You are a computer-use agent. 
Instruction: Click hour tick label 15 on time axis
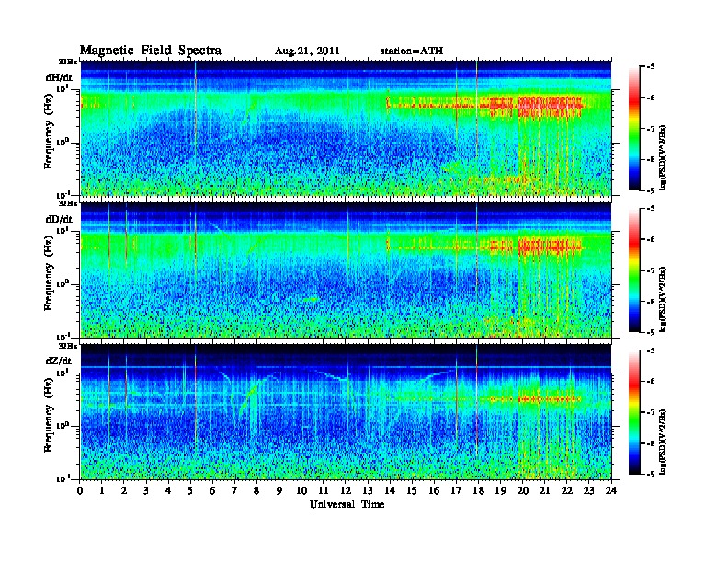pos(412,490)
